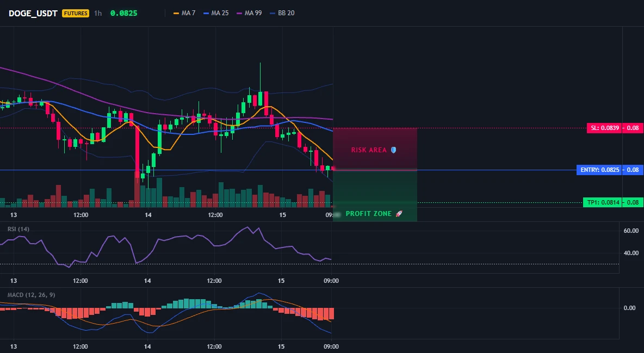Click the MACD (12, 26, 9) indicator title
The image size is (644, 353).
coord(31,295)
